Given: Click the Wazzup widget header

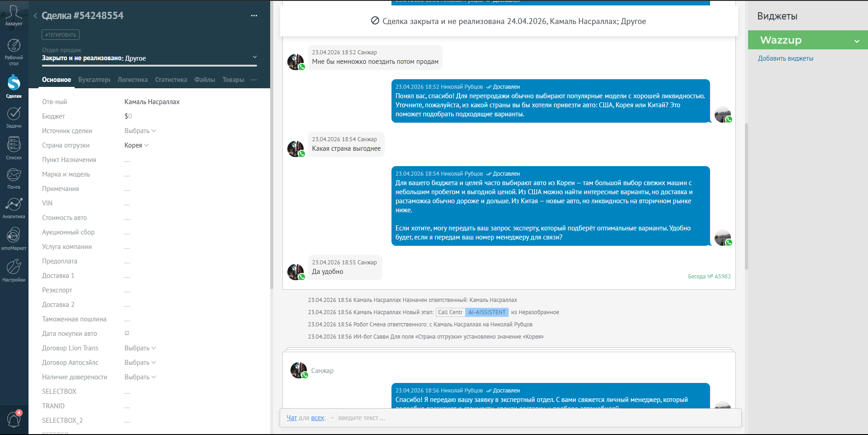Looking at the screenshot, I should pyautogui.click(x=808, y=40).
